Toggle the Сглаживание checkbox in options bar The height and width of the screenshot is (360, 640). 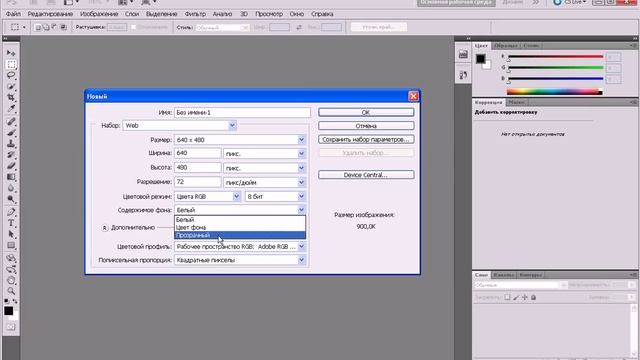point(133,27)
